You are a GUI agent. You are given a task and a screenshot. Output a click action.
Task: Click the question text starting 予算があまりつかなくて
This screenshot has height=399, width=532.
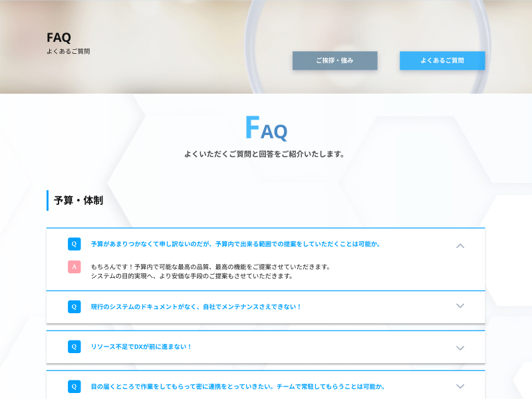pos(235,244)
